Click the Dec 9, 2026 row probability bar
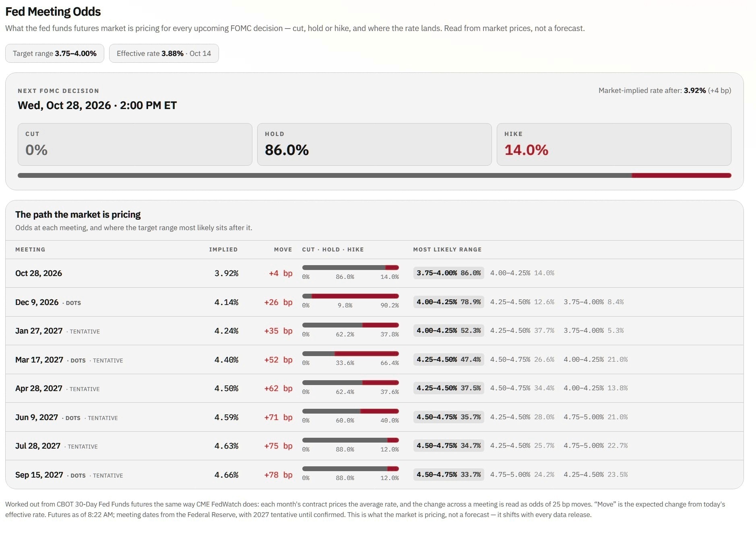The width and height of the screenshot is (756, 550). tap(351, 296)
